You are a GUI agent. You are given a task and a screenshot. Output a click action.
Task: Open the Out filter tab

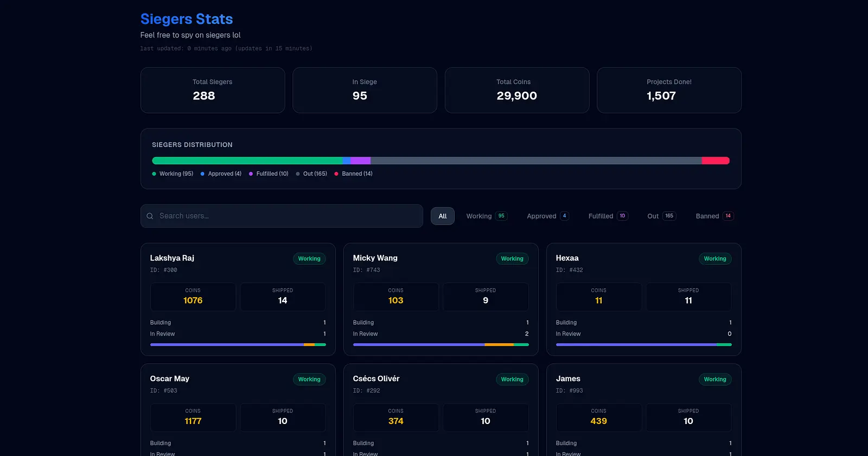pos(661,216)
